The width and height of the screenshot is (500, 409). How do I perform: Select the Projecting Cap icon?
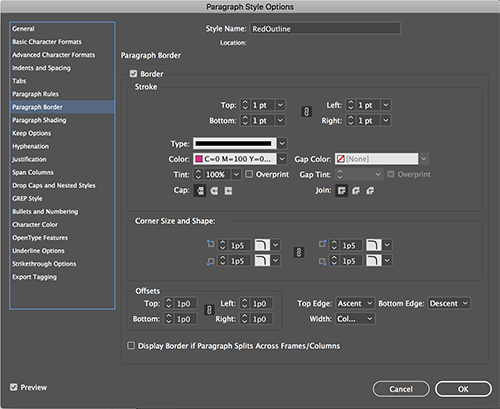(x=228, y=191)
